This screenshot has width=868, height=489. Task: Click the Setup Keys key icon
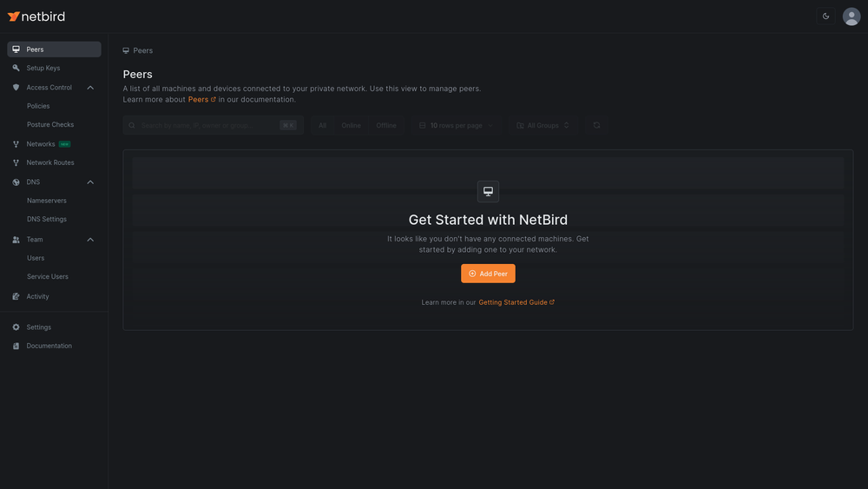(16, 68)
